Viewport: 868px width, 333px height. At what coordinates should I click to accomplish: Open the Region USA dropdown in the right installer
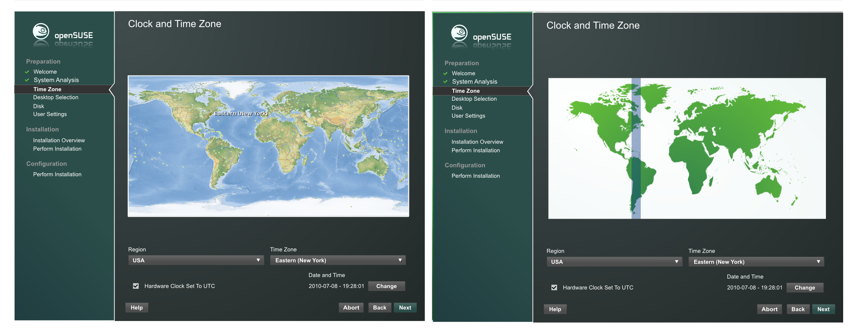tap(614, 262)
